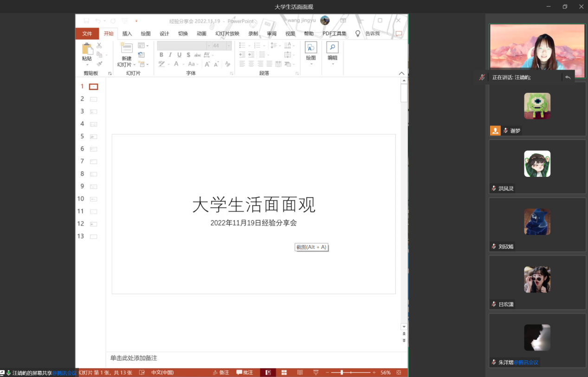588x377 pixels.
Task: Click the zoom slider in status bar
Action: 342,372
